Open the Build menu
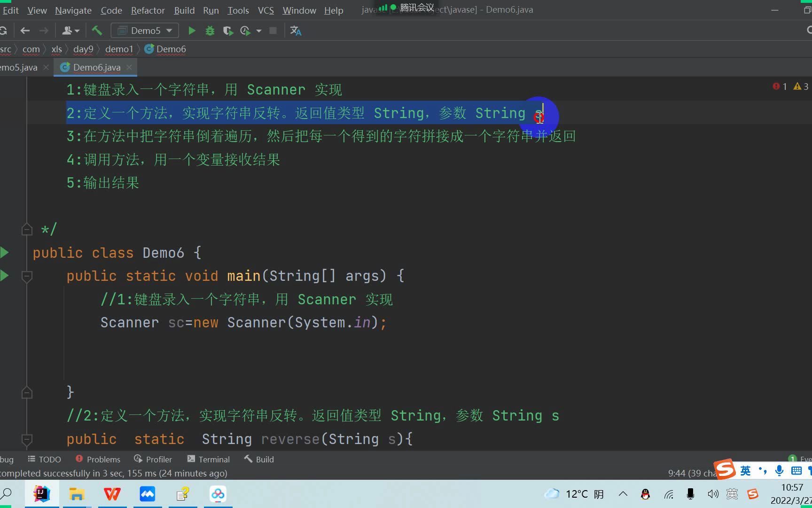Screen dimensions: 812x508 (x=184, y=10)
